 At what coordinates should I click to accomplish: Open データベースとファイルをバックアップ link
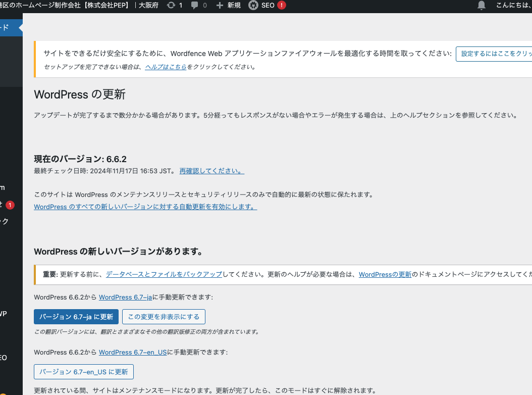coord(164,274)
